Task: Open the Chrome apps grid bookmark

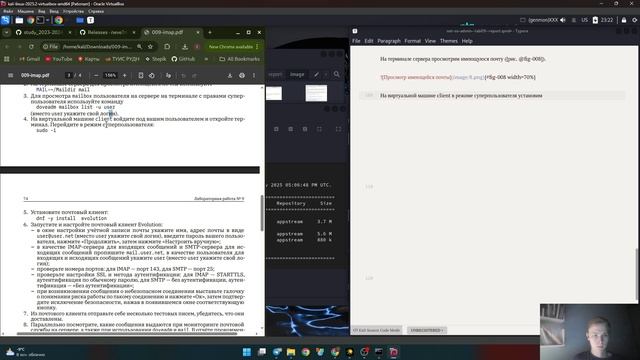Action: point(7,59)
